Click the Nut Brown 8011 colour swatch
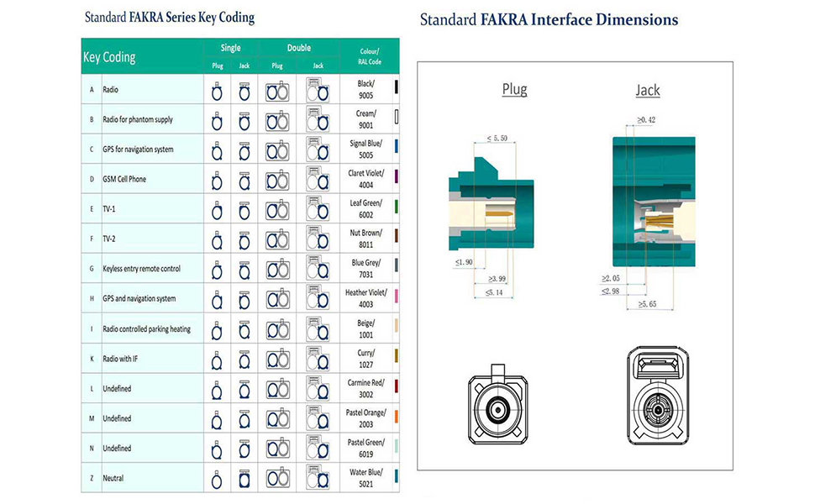Viewport: 815px width, 504px height. (397, 236)
